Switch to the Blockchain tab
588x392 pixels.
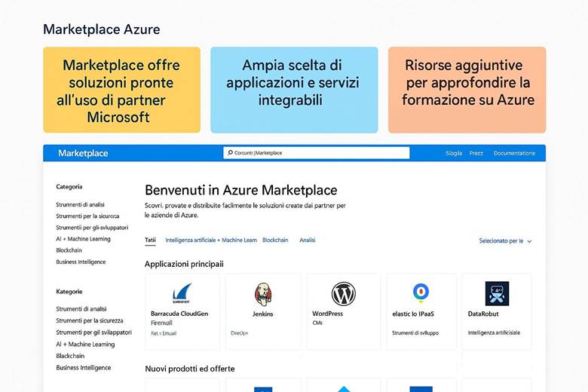pos(275,240)
